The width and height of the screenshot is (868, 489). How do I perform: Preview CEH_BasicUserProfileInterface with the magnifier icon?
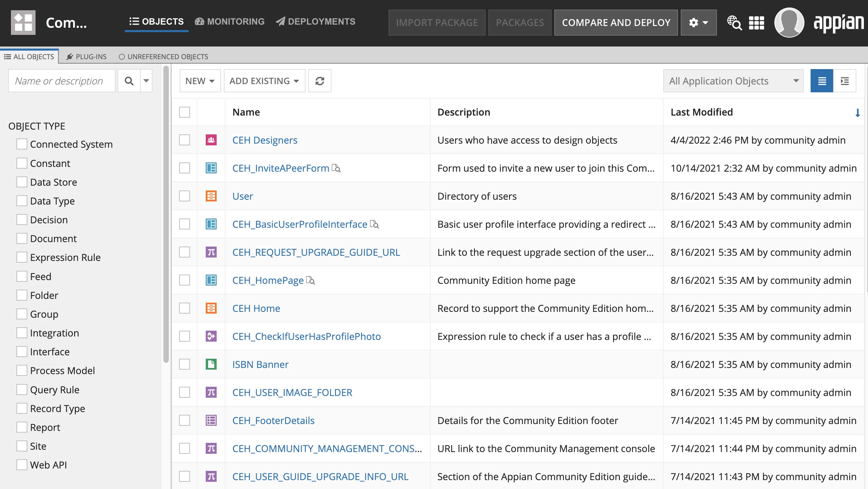coord(375,224)
